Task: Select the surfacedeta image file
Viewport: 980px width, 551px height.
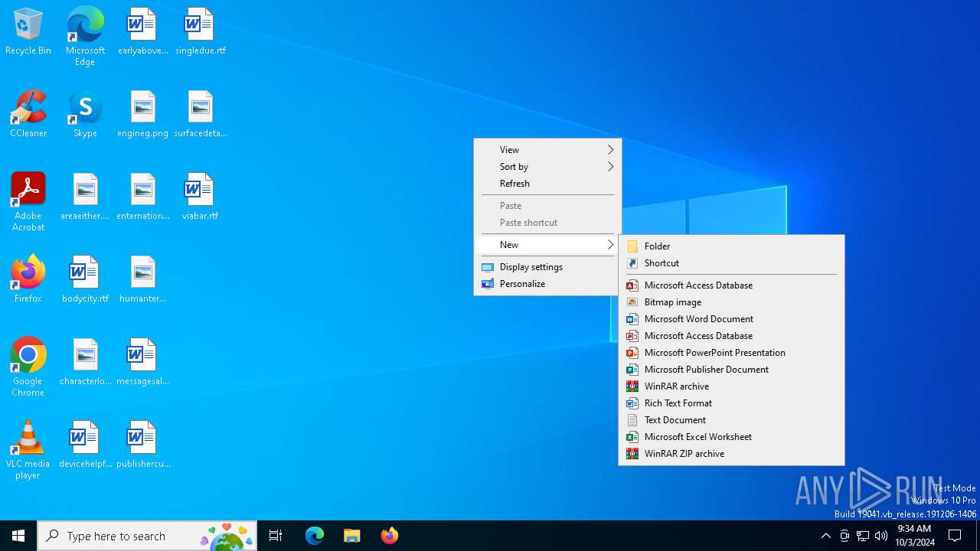Action: click(x=200, y=115)
